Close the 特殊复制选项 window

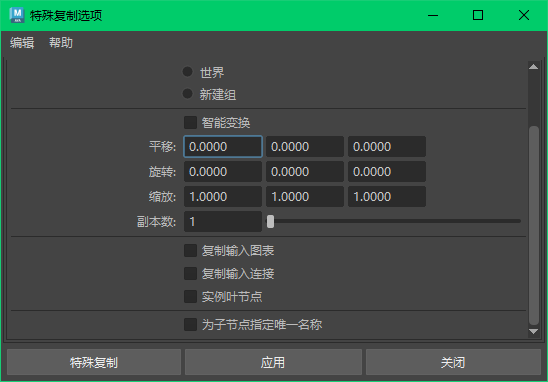[x=524, y=15]
